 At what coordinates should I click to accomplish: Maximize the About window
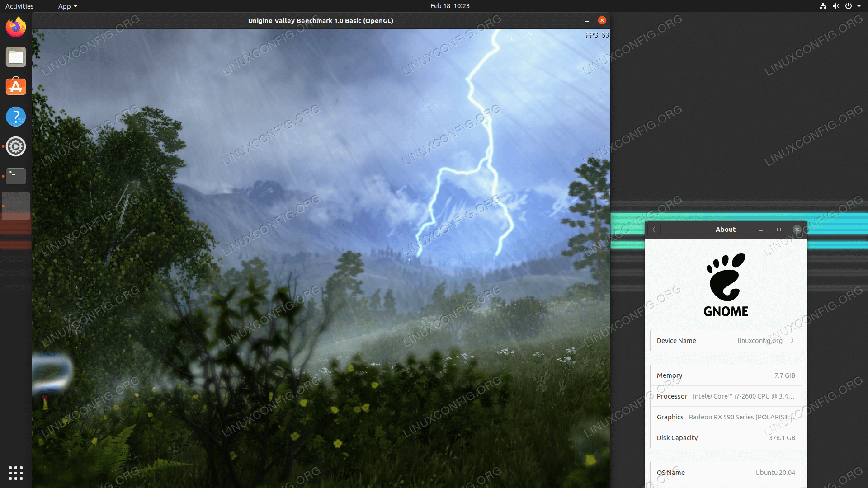(779, 230)
